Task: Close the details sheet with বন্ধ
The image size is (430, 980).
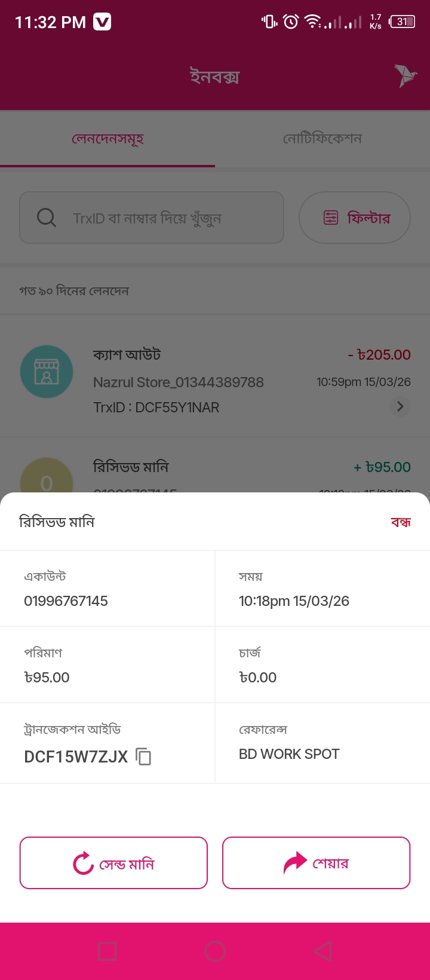Action: 401,522
